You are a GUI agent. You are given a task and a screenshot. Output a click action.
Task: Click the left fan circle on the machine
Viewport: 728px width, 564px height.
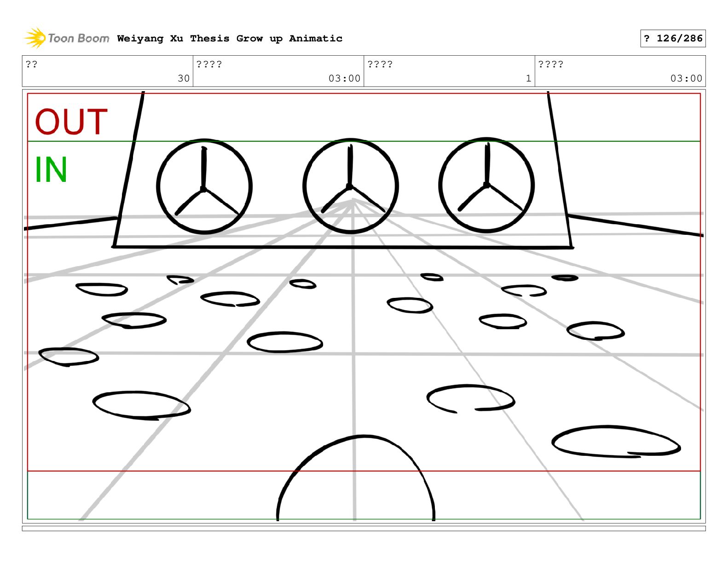[204, 186]
